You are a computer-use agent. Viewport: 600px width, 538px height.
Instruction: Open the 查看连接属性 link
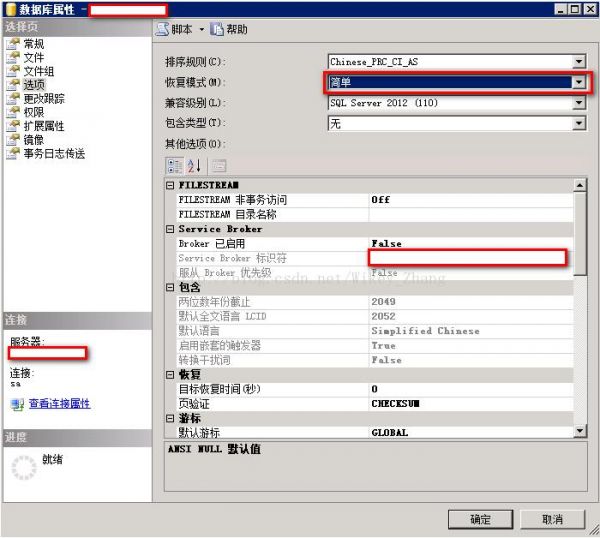(x=59, y=404)
